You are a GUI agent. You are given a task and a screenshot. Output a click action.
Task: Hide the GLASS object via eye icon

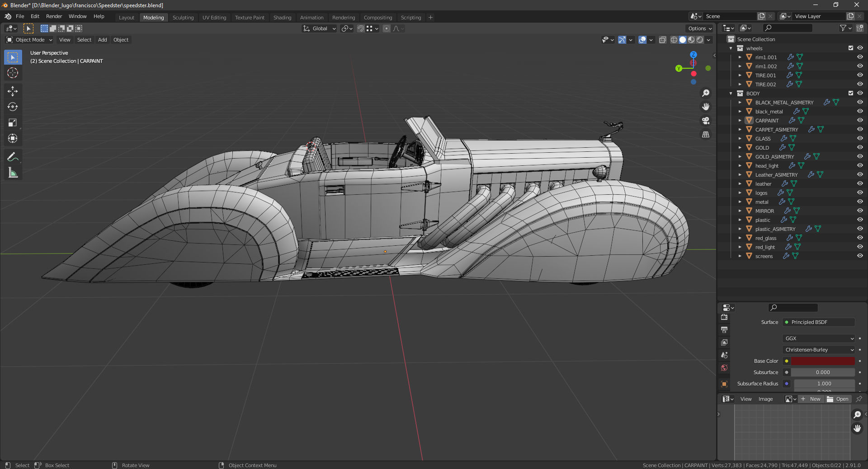click(x=860, y=139)
